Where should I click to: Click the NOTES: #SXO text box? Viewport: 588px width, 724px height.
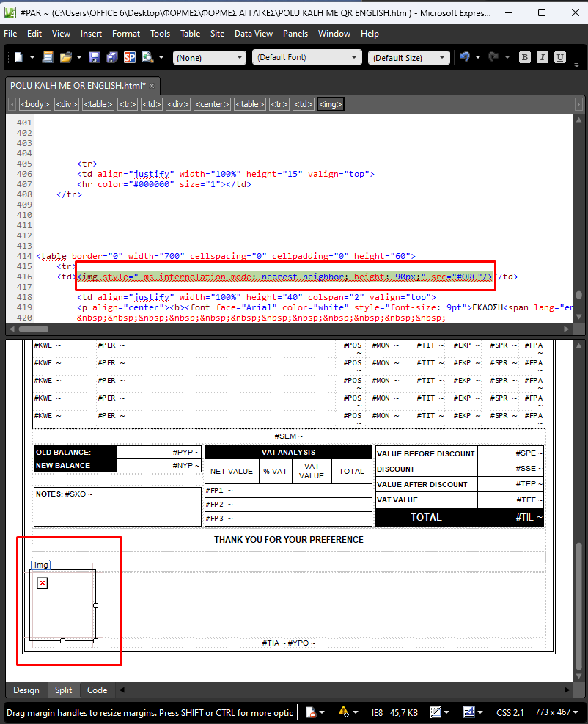[x=118, y=507]
